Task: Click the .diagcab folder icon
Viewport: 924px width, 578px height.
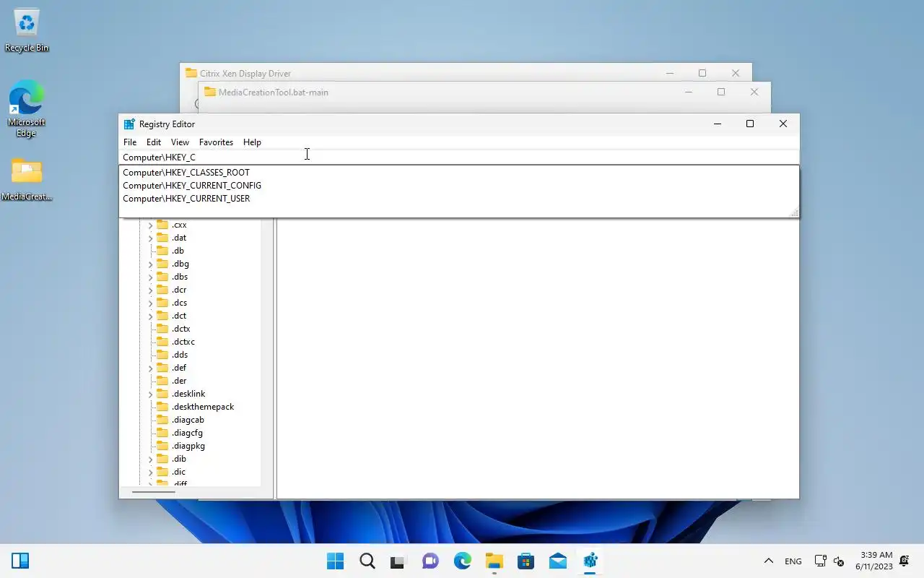Action: click(x=162, y=420)
